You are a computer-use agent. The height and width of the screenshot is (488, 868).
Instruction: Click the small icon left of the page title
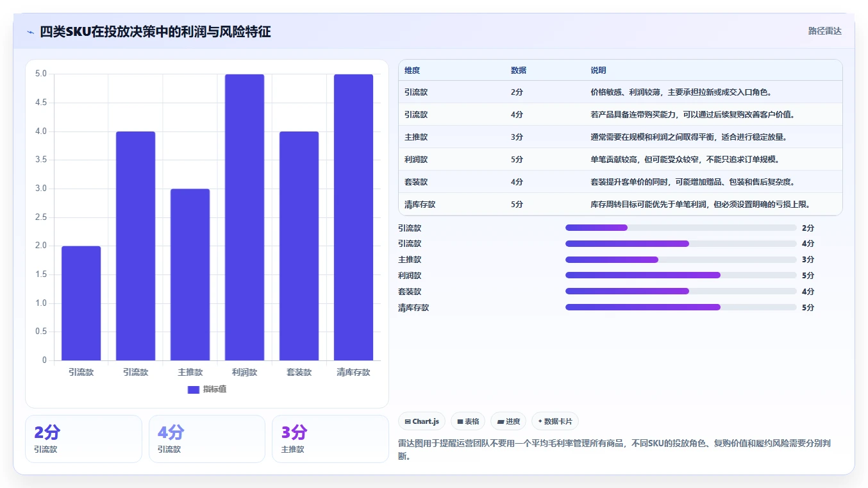pyautogui.click(x=30, y=31)
